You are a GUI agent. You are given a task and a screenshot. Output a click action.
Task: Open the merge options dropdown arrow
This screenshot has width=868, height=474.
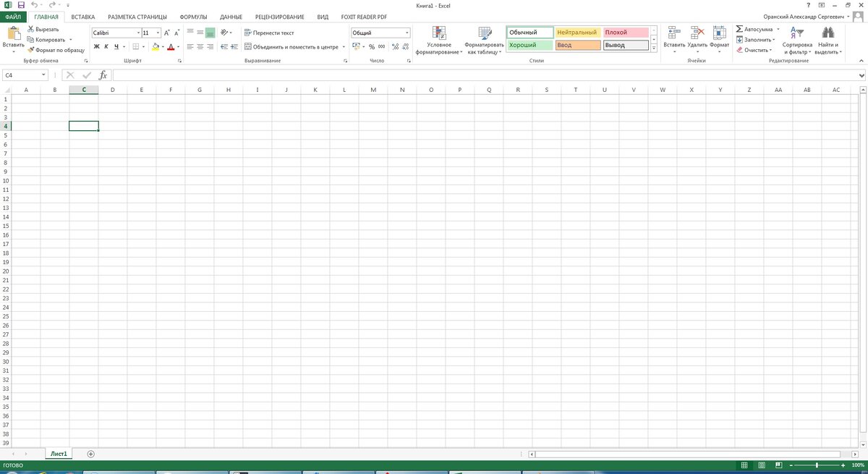[x=343, y=47]
